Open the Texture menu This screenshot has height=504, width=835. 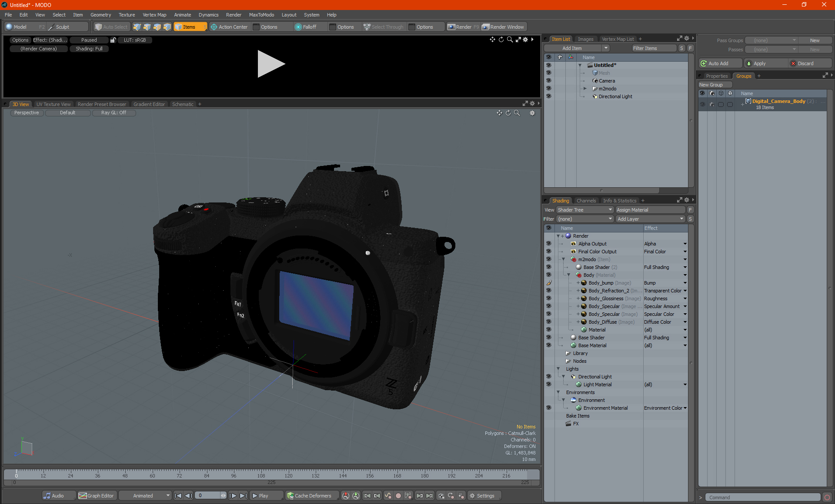pyautogui.click(x=127, y=15)
